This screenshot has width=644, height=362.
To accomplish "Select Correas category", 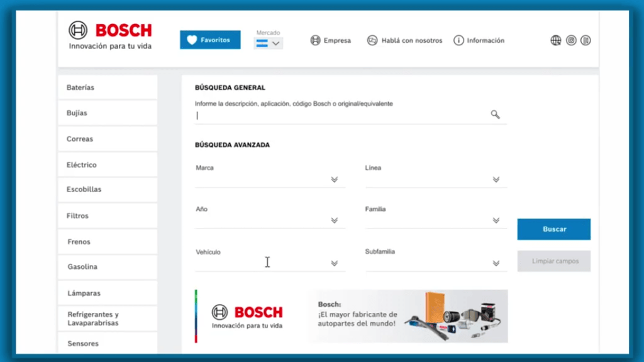I will [108, 139].
